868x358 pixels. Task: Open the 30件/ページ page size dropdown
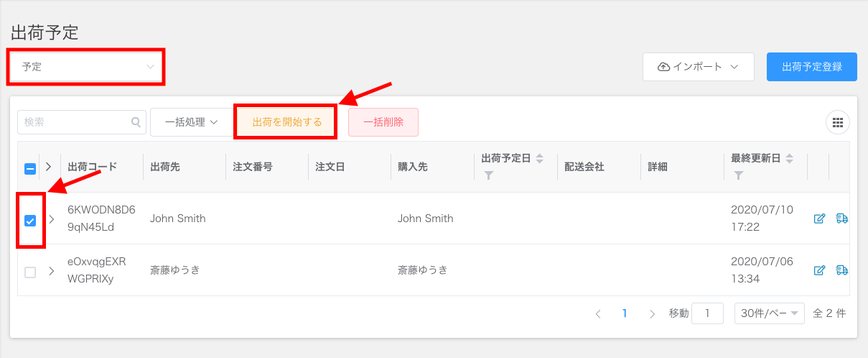click(x=770, y=313)
